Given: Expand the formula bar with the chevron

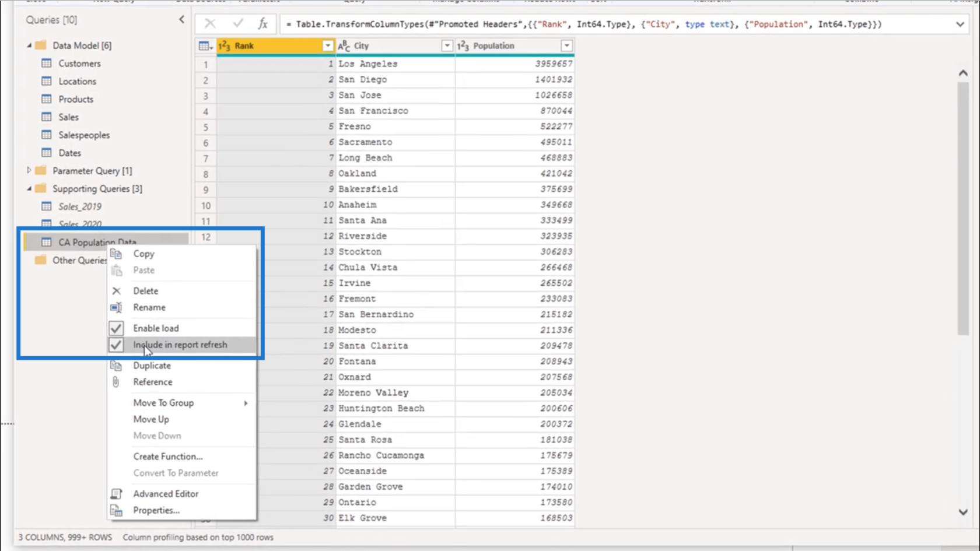Looking at the screenshot, I should click(960, 24).
